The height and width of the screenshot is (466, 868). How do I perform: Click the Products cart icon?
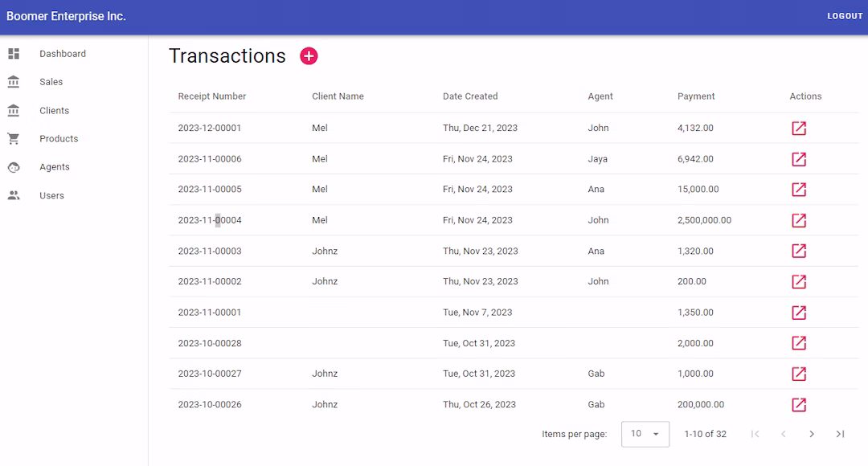[x=14, y=139]
